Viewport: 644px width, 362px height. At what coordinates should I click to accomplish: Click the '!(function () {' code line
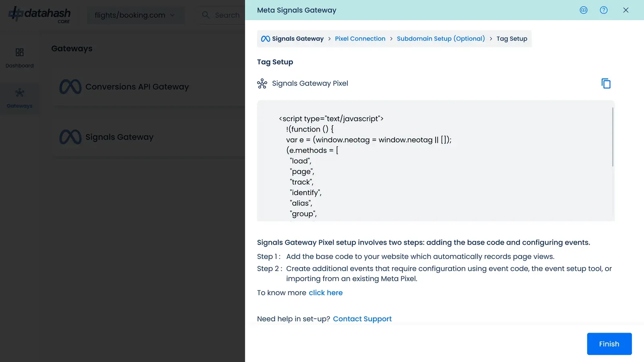[310, 129]
